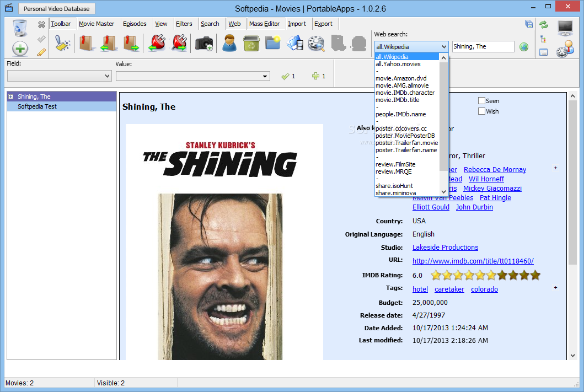
Task: Click the orange pencil edit icon
Action: 41,52
